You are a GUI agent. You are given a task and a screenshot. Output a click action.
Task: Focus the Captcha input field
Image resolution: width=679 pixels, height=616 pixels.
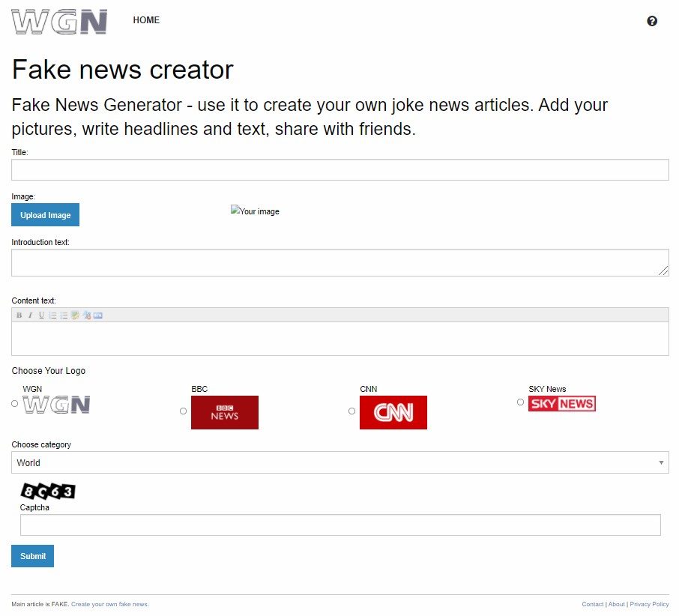pyautogui.click(x=340, y=525)
